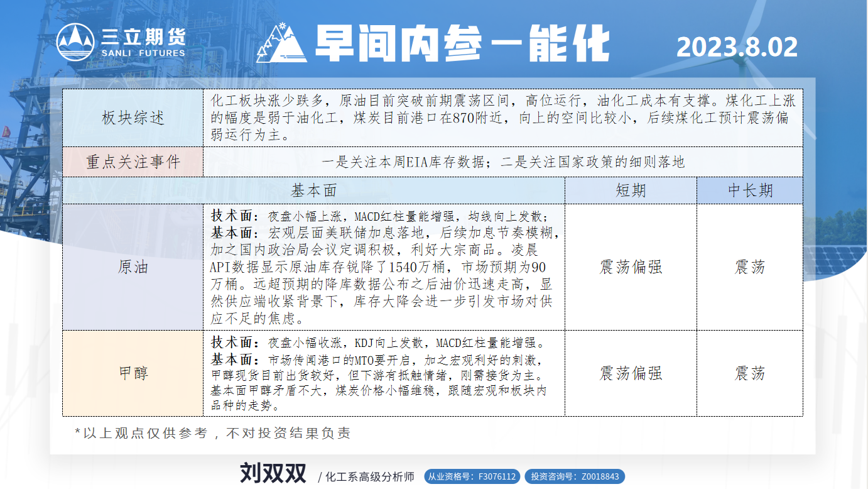868x489 pixels.
Task: Click the 从业资格号 F3076112 badge
Action: tap(472, 476)
